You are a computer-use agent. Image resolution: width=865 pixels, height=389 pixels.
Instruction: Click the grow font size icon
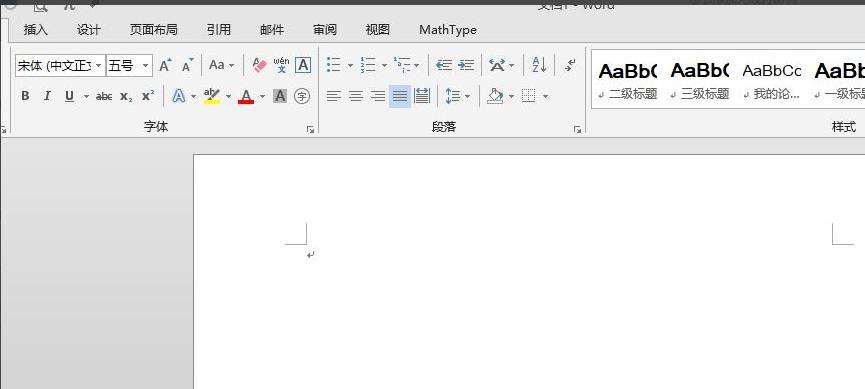coord(165,66)
